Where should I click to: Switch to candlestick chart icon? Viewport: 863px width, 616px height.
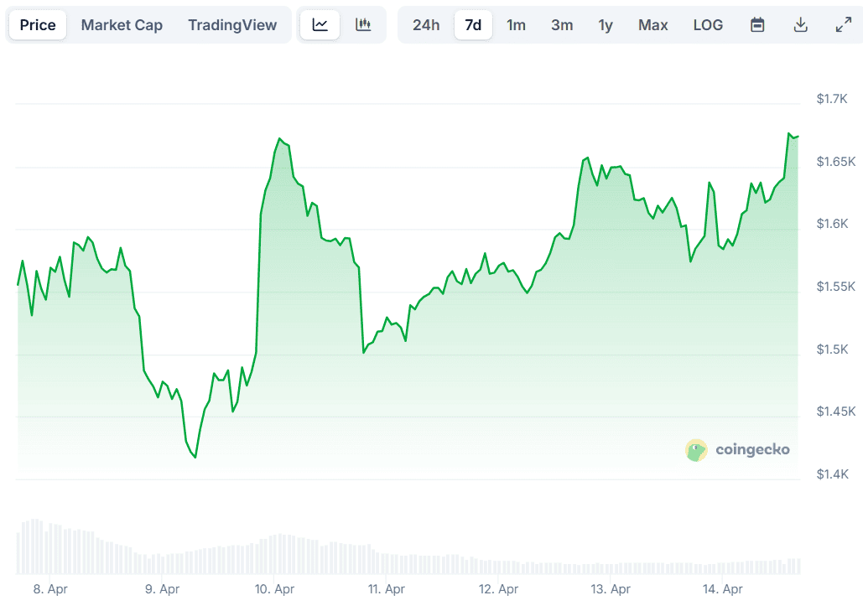click(x=363, y=25)
